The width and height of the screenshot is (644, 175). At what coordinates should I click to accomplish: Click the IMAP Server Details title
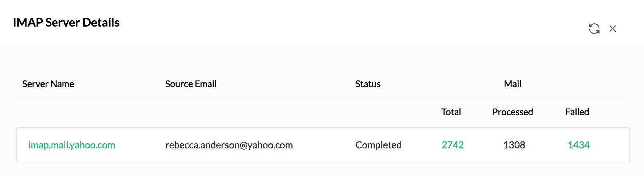66,23
